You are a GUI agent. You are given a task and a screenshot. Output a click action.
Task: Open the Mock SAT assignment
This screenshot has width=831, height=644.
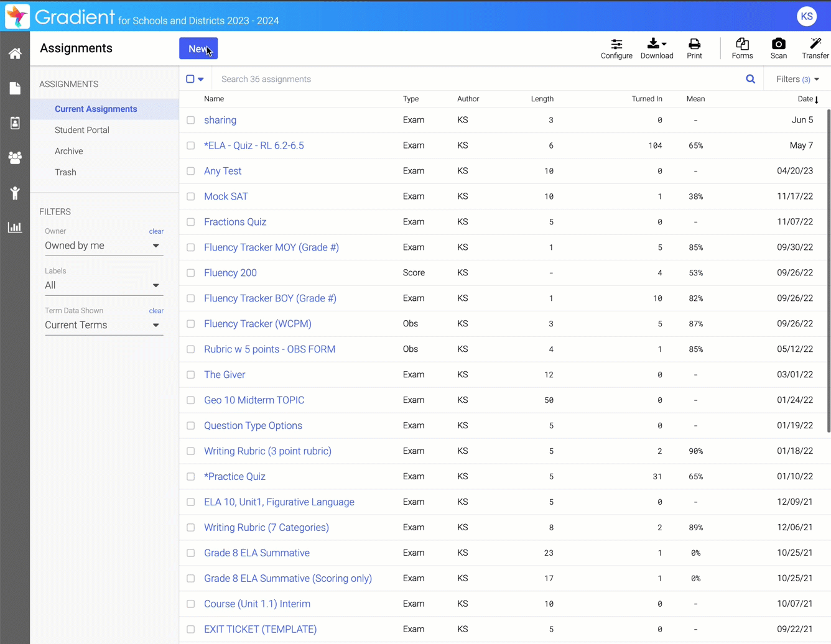point(226,196)
